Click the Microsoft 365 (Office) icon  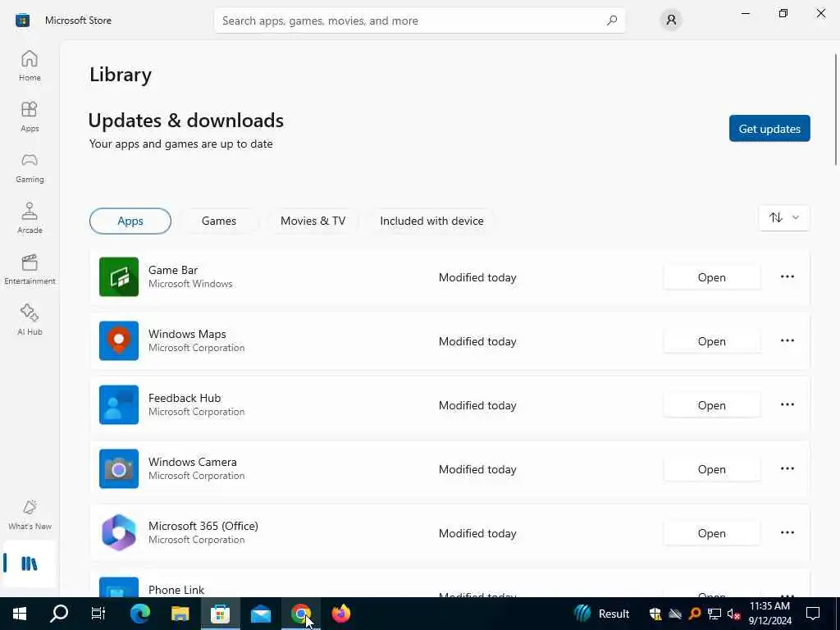point(119,532)
